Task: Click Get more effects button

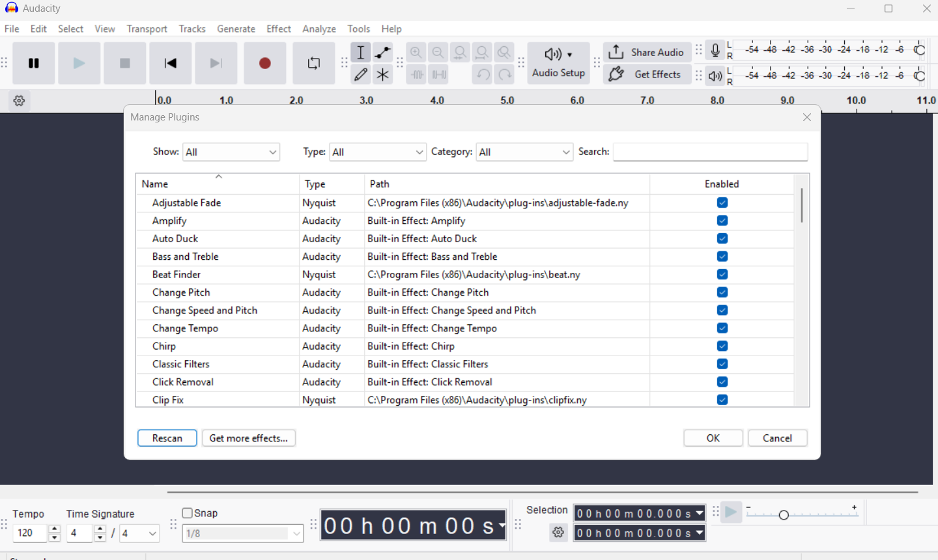Action: point(249,438)
